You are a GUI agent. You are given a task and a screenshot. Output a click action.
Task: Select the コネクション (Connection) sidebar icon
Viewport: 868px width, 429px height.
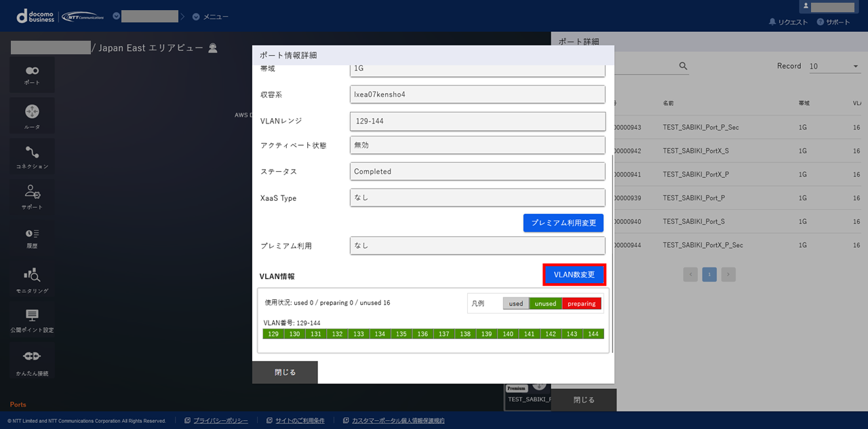click(x=32, y=157)
